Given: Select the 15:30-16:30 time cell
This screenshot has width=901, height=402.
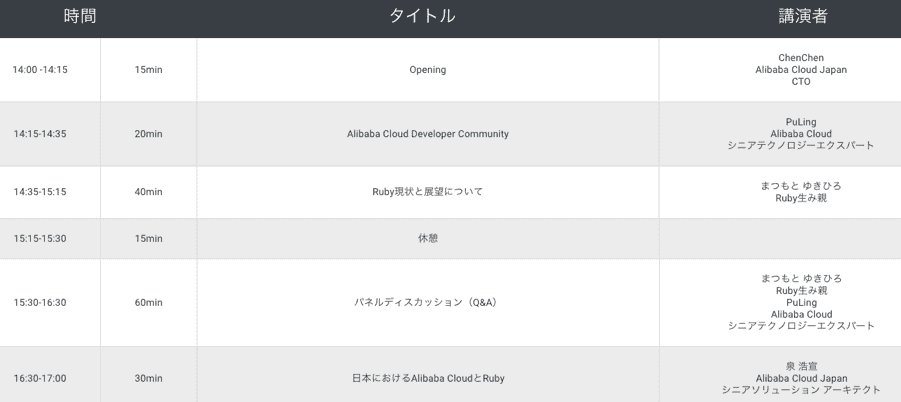Looking at the screenshot, I should pyautogui.click(x=40, y=303).
